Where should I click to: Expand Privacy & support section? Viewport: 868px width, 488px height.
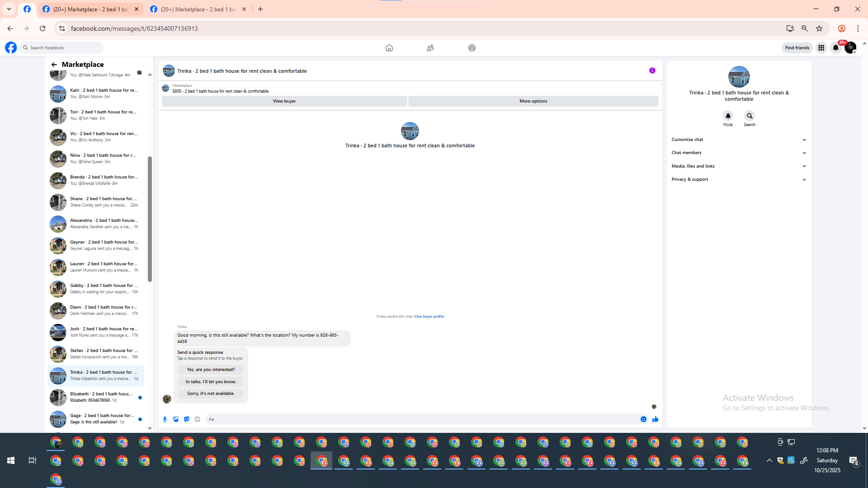(x=739, y=179)
